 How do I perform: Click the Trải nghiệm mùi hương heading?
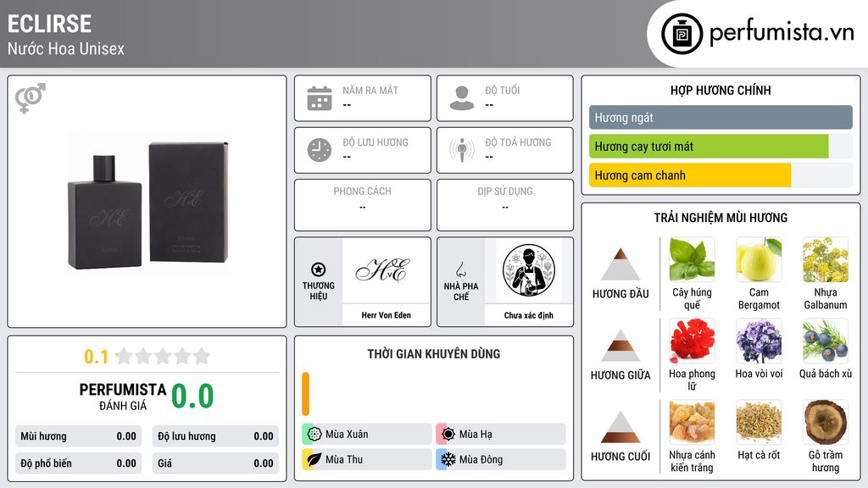tap(721, 218)
